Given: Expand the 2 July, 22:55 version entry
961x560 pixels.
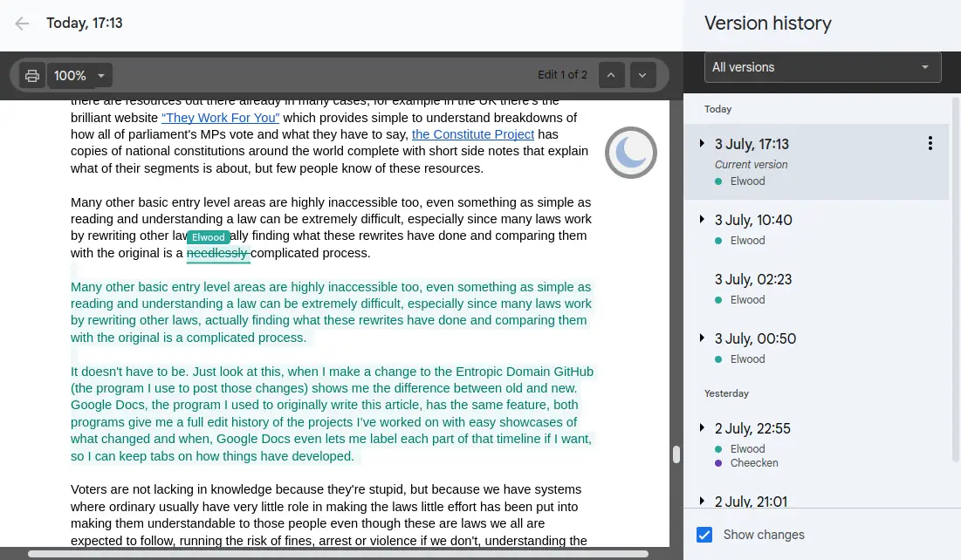Looking at the screenshot, I should 702,427.
